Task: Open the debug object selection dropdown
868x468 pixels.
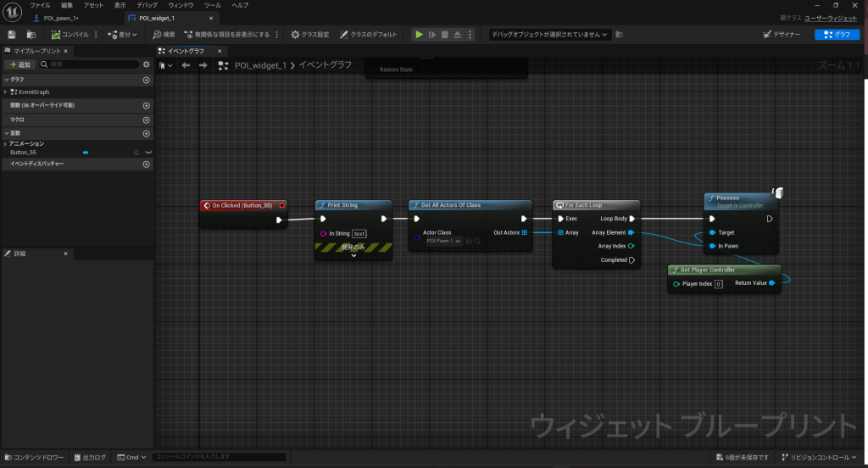Action: [550, 35]
